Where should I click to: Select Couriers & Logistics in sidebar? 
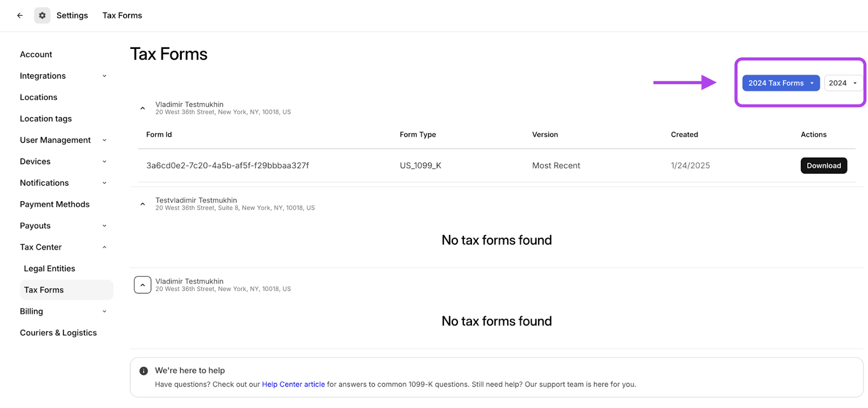(59, 333)
